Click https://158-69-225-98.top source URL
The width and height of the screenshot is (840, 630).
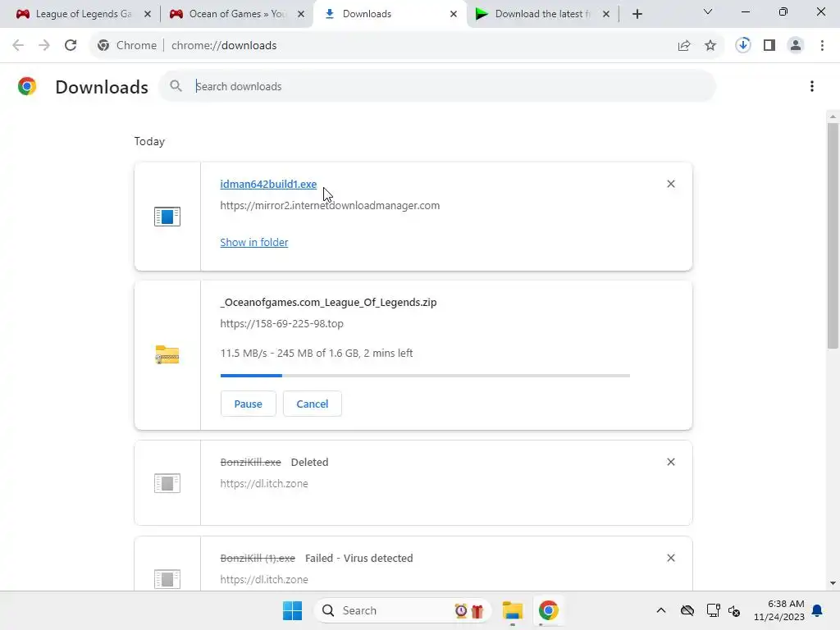tap(282, 323)
